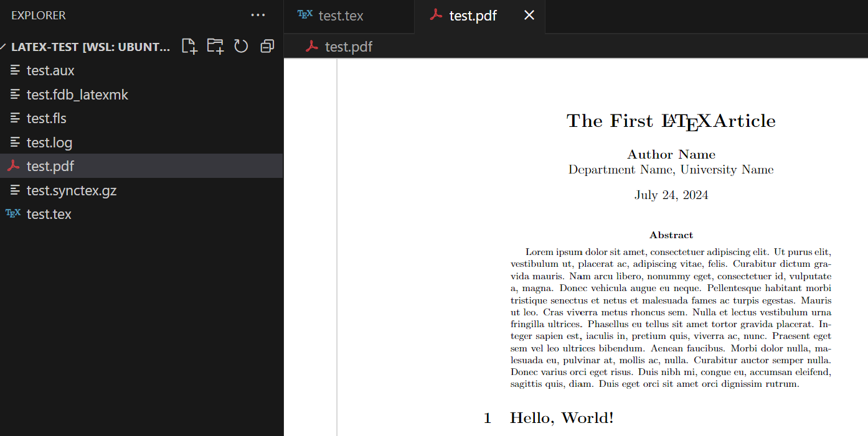Open test.log file
Screen dimensions: 868x436
coord(141,142)
